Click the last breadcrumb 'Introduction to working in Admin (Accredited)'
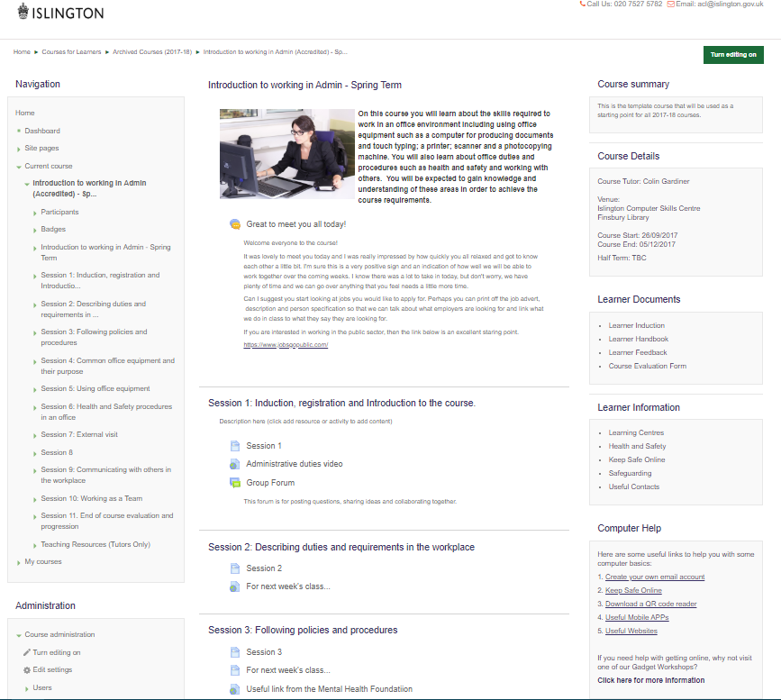The height and width of the screenshot is (700, 781). tap(275, 52)
